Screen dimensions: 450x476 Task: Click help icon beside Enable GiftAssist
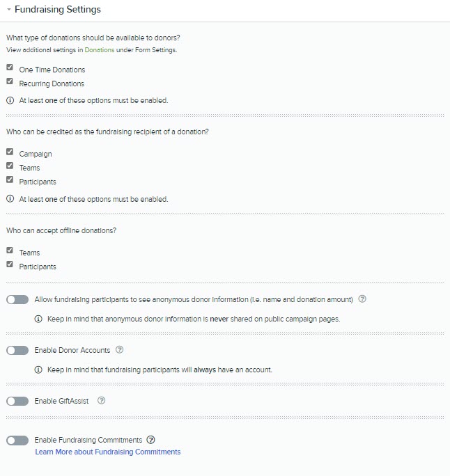click(x=101, y=400)
